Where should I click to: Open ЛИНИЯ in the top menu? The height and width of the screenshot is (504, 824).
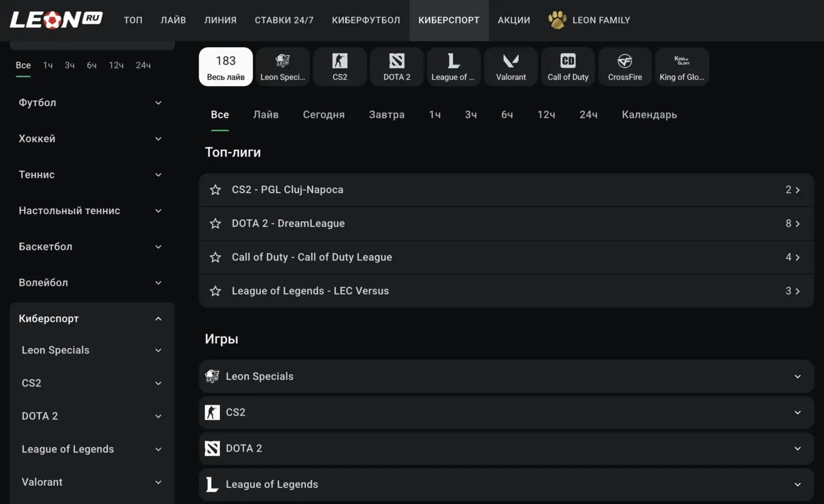point(220,20)
